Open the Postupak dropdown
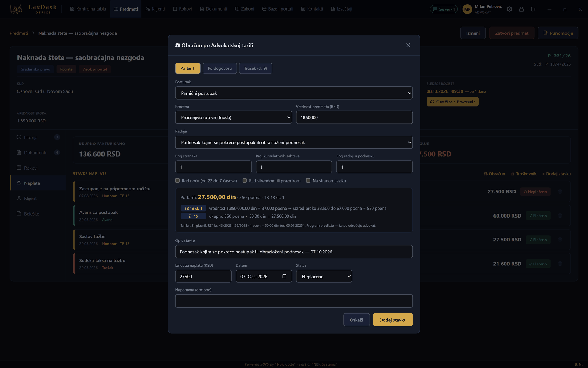 coord(294,93)
